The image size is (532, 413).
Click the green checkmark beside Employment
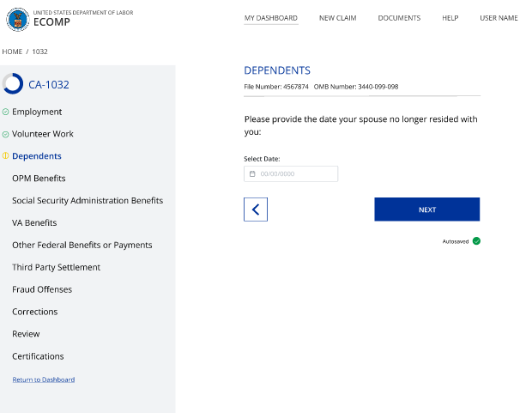click(x=6, y=112)
